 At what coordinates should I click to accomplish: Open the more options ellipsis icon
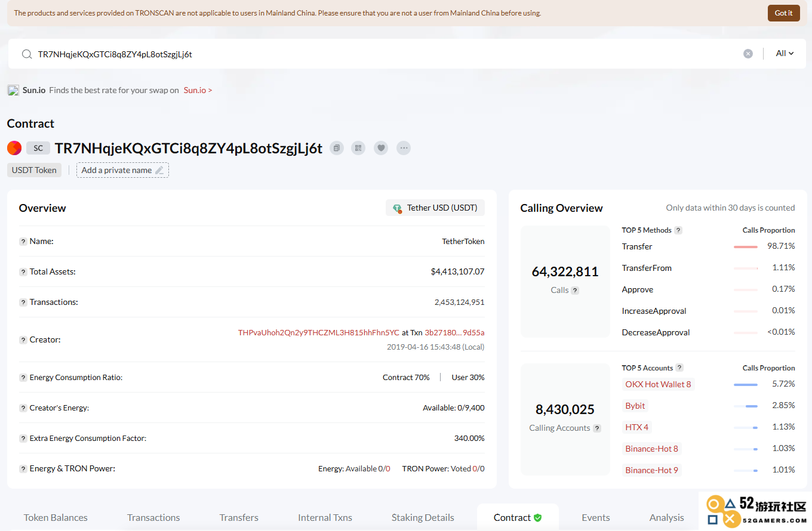tap(404, 148)
